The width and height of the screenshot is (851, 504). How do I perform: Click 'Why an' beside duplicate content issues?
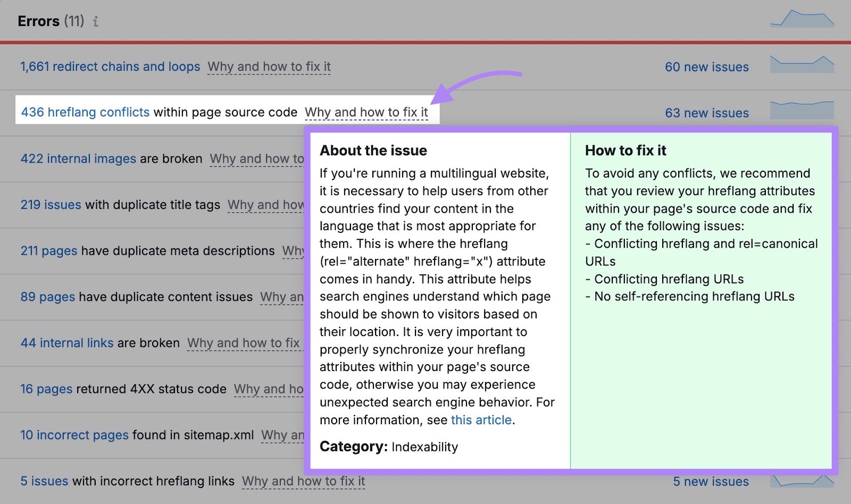click(x=282, y=297)
